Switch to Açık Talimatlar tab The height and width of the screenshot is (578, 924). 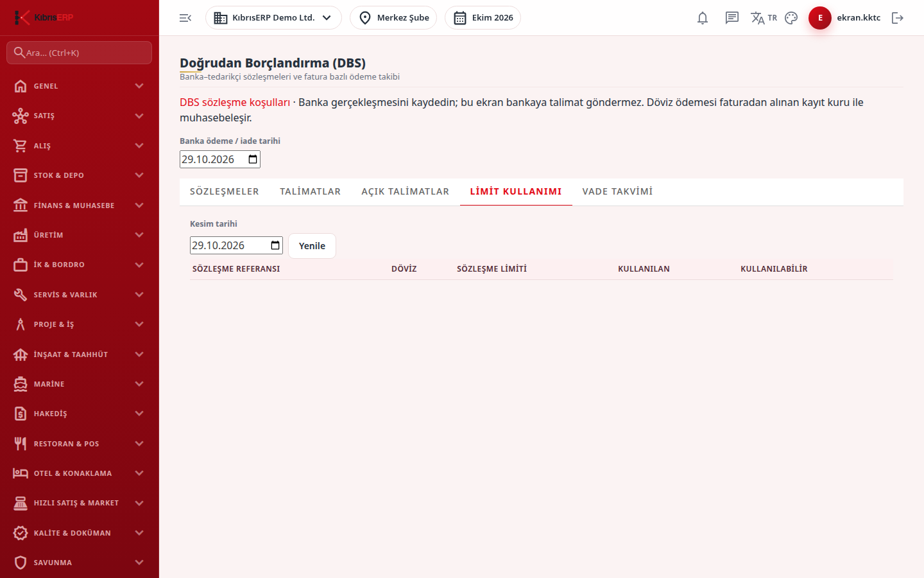tap(406, 191)
